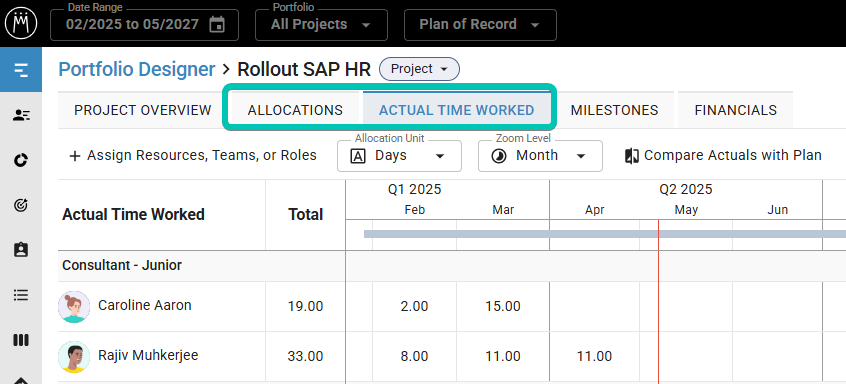Click the crown logo icon at top left
846x384 pixels.
[x=21, y=23]
